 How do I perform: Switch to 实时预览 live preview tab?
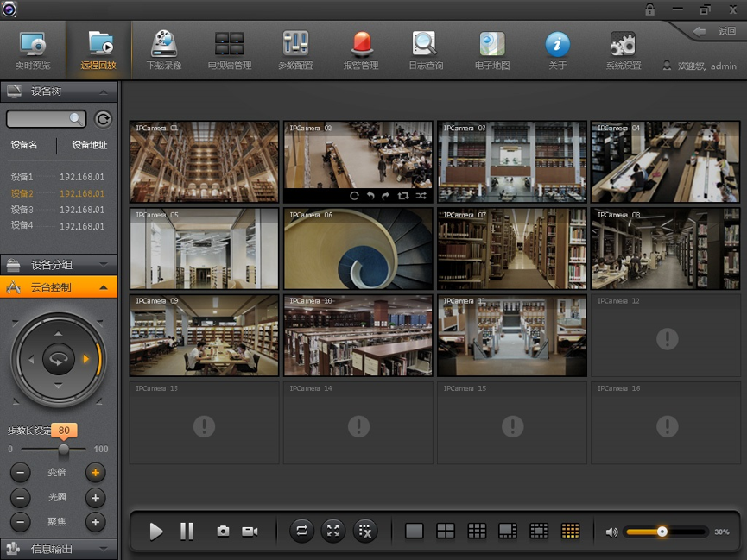pyautogui.click(x=33, y=50)
